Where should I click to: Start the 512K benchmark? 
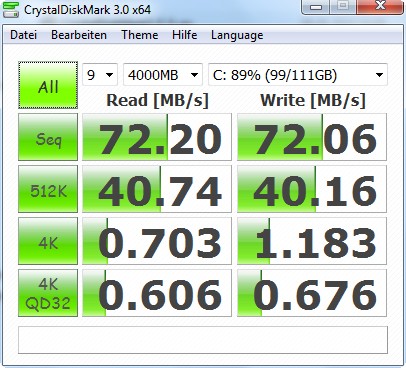48,189
